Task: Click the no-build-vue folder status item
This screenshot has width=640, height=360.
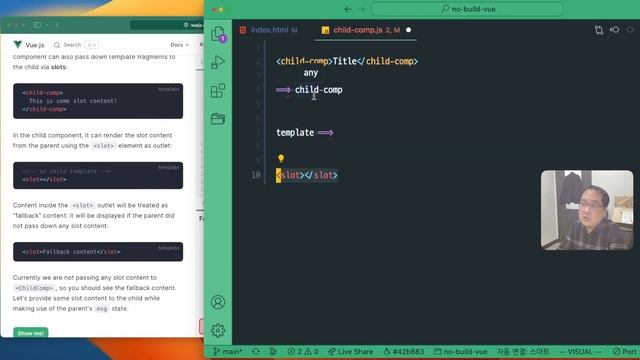Action: click(460, 351)
